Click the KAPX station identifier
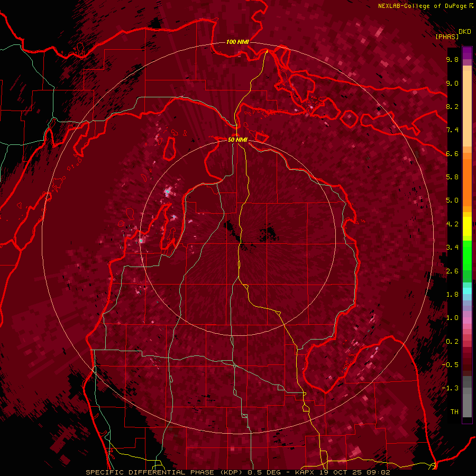Screen dimensions: 476x476 (306, 472)
